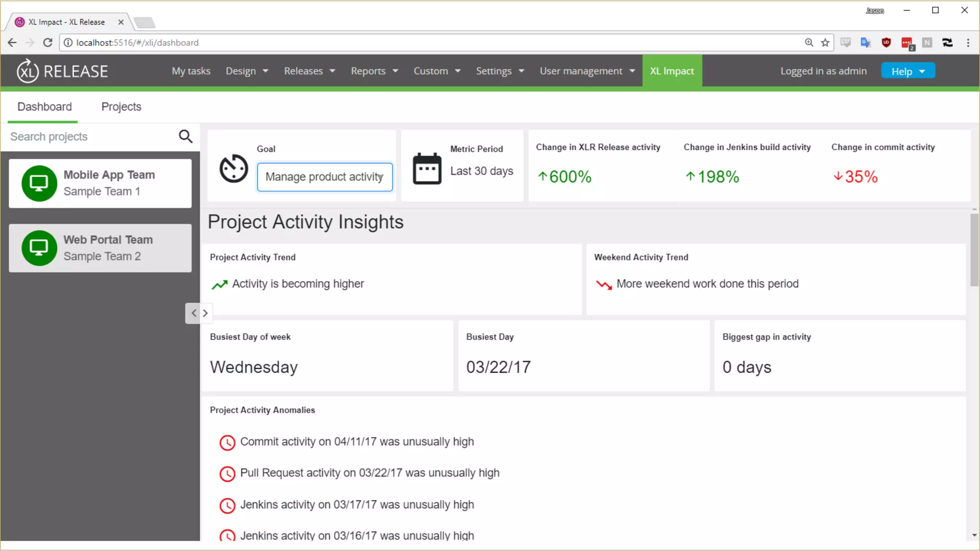Bookmark page with star icon
This screenshot has height=551, width=980.
825,43
